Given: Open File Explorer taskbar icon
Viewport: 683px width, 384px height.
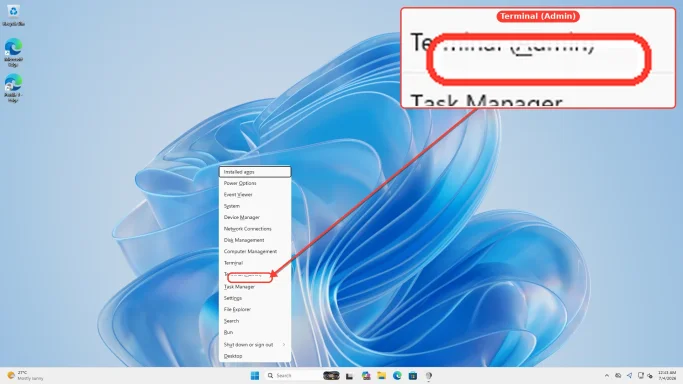Looking at the screenshot, I should (x=381, y=376).
